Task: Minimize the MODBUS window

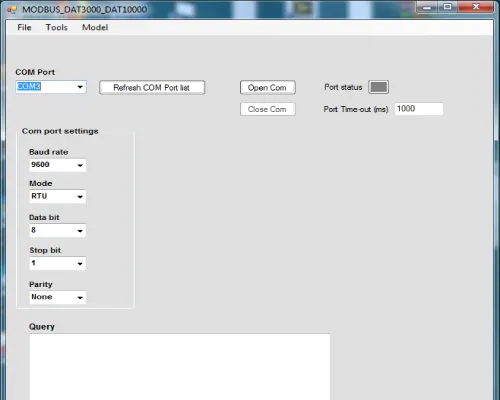Action: point(427,7)
